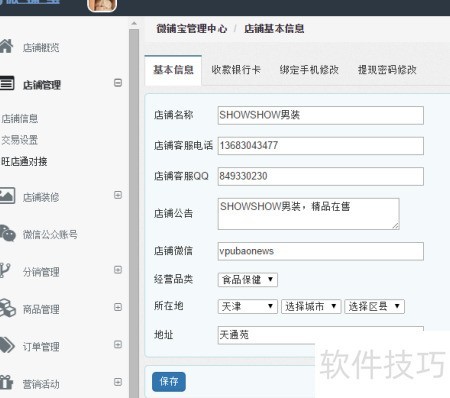Click the WeChat icon beside 微信公众账号
The image size is (450, 398).
[7, 233]
